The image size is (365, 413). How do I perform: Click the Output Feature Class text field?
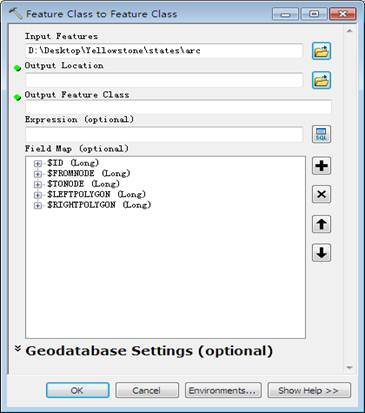(178, 107)
